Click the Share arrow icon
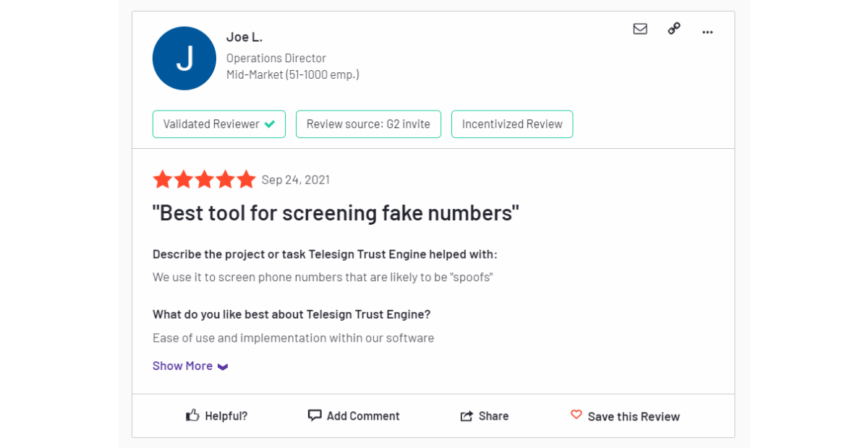 [x=467, y=416]
